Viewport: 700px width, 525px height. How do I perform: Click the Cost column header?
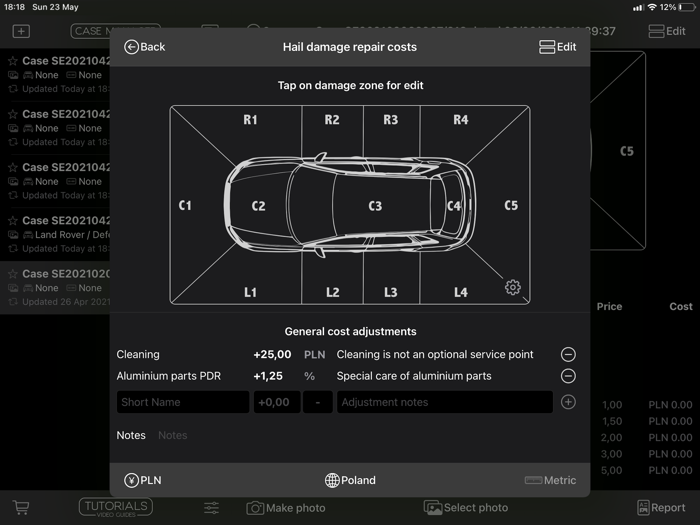(681, 306)
